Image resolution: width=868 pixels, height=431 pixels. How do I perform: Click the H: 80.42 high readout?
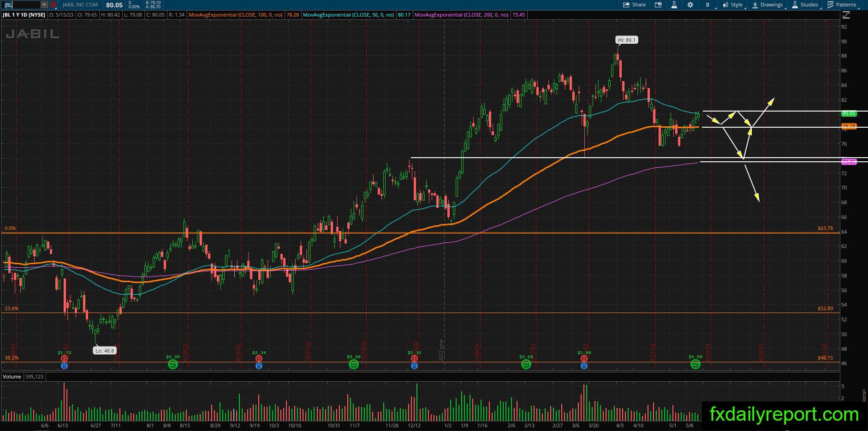pos(111,15)
